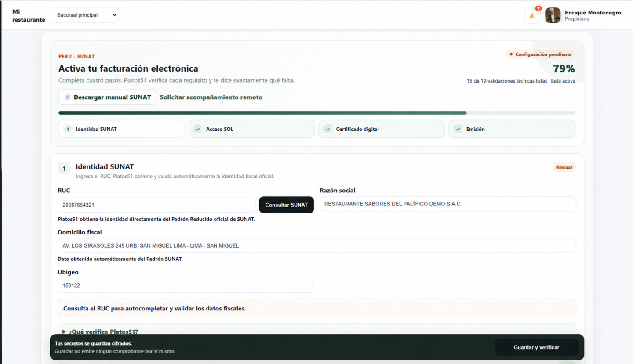
Task: Click the Mi restaurante logo text
Action: tap(29, 16)
